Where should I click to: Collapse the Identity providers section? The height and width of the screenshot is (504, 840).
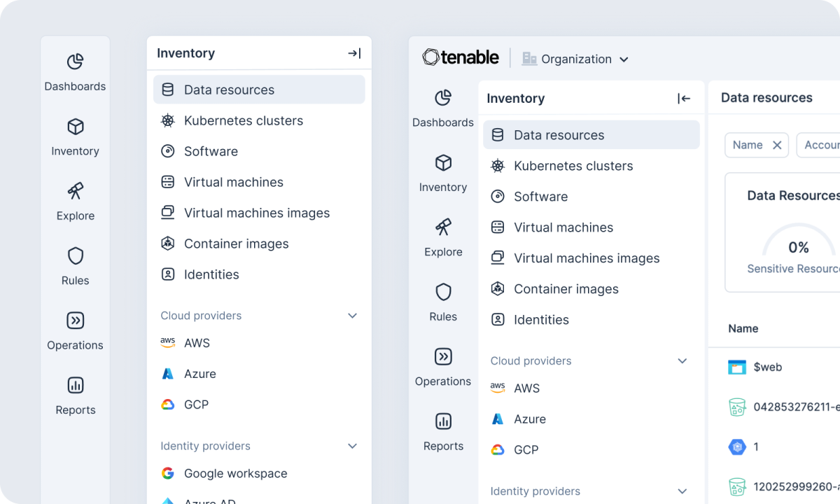682,491
